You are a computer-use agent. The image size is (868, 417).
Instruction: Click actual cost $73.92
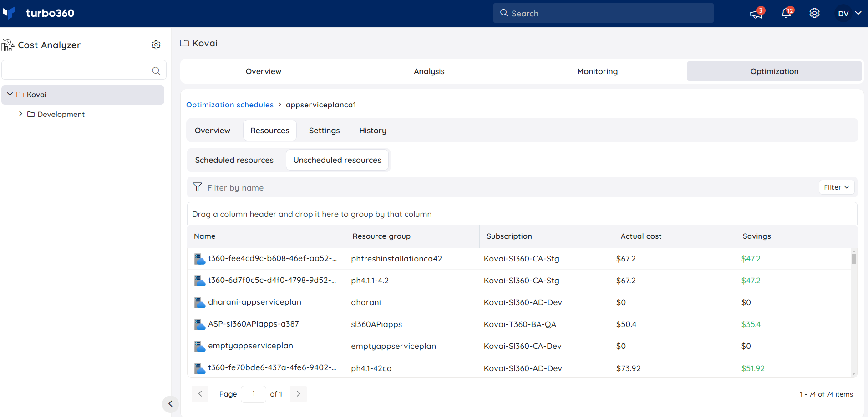click(x=628, y=368)
